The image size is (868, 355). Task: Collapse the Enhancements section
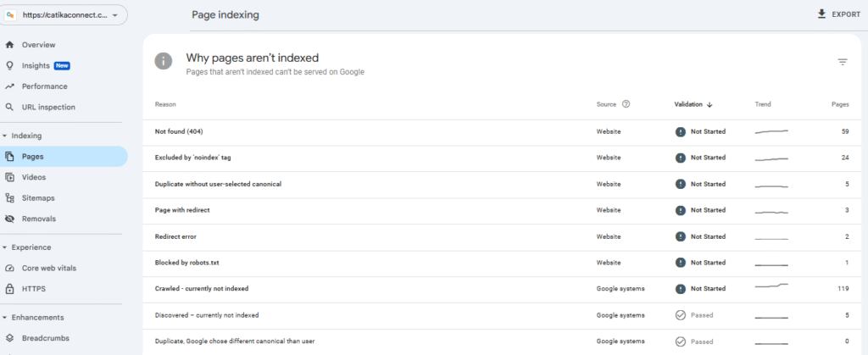[x=5, y=318]
